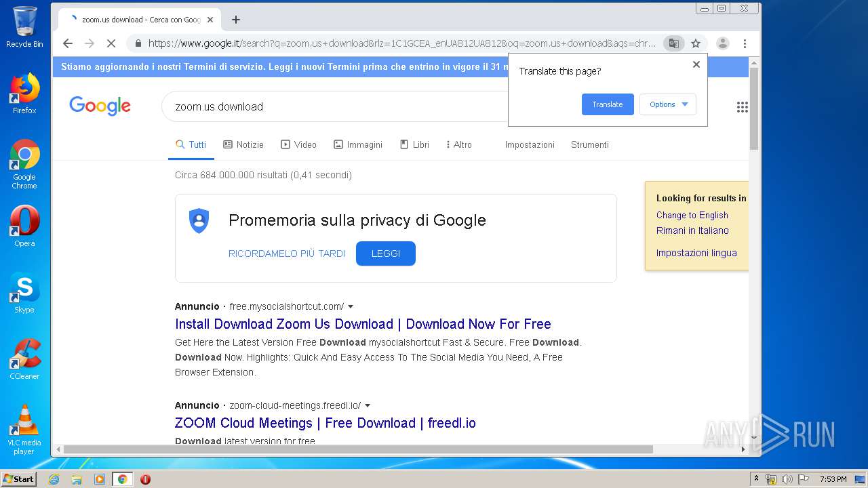Screen dimensions: 868x488
Task: Click RICORDAMELO PIÙ TARDI
Action: pyautogui.click(x=287, y=253)
